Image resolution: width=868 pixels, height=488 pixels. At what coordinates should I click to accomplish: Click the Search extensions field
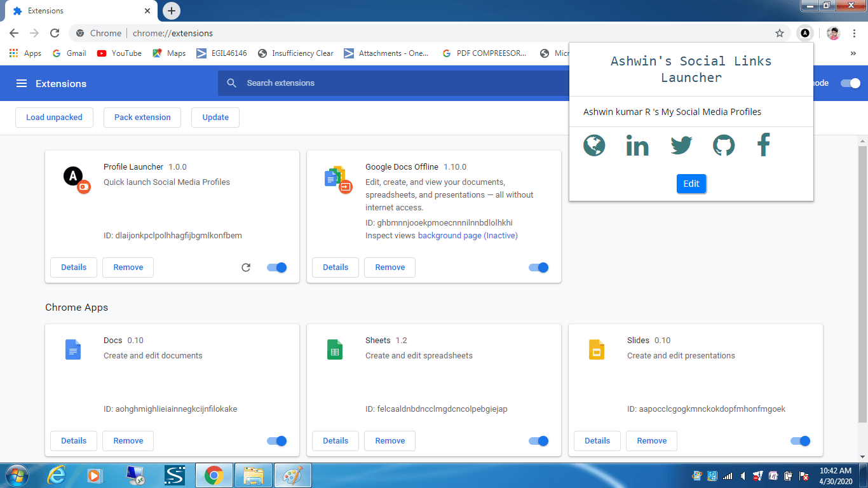click(393, 83)
